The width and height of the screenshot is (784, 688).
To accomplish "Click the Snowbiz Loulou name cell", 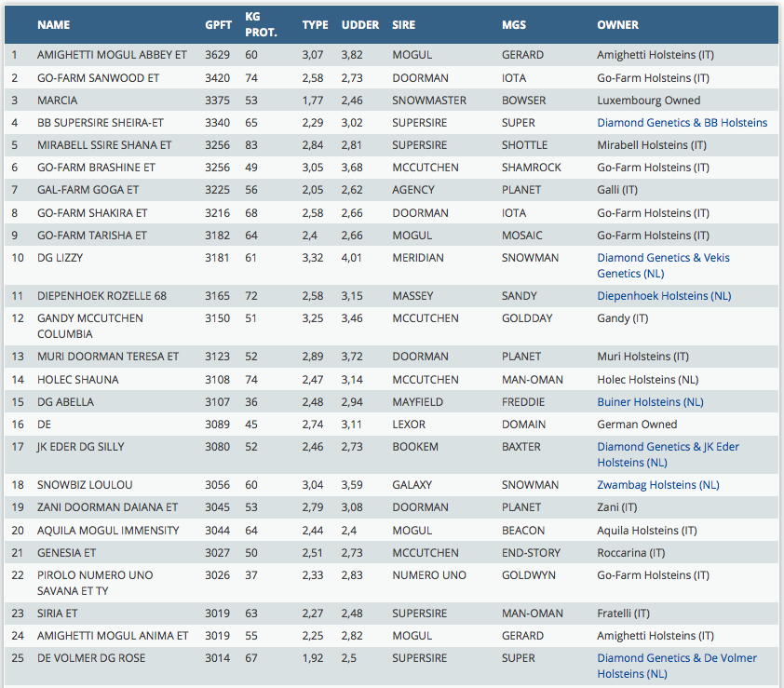I will coord(85,485).
